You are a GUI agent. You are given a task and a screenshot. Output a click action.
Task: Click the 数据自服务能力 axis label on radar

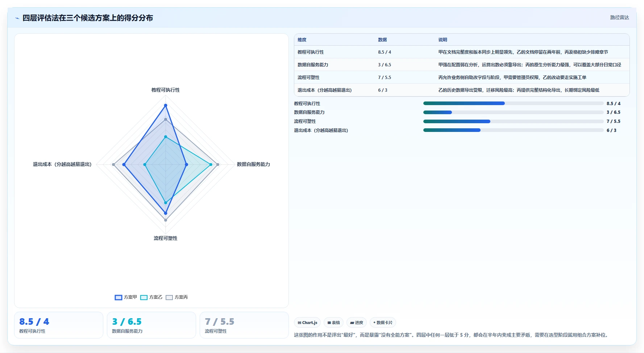click(x=253, y=165)
